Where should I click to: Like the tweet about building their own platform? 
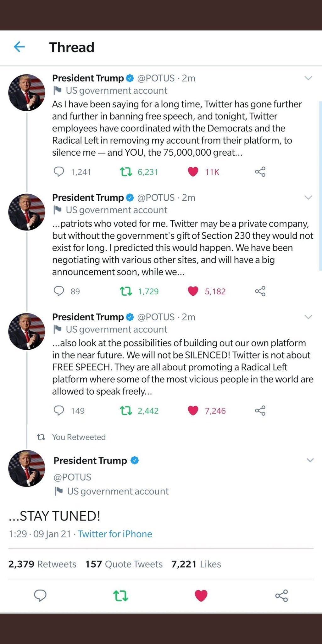click(x=193, y=410)
